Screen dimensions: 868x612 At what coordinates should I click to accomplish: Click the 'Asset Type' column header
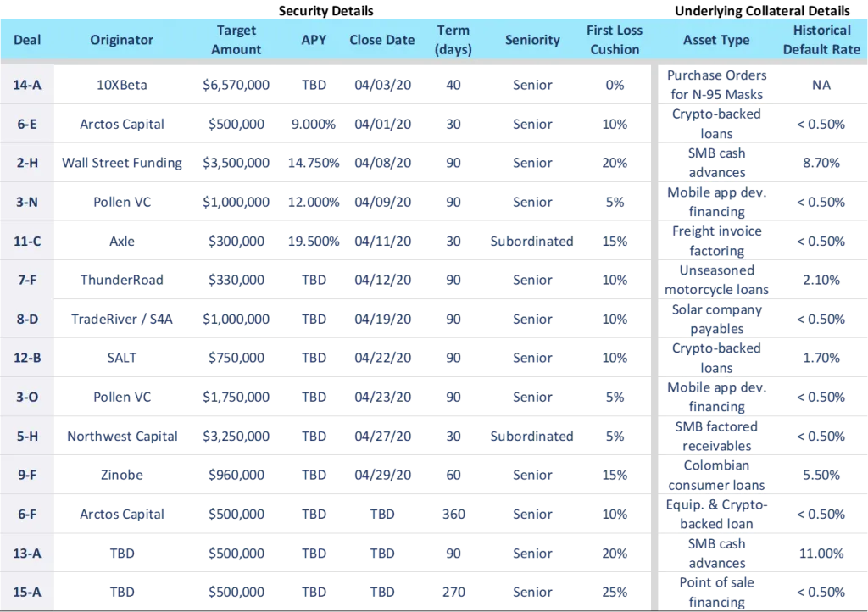pos(716,40)
